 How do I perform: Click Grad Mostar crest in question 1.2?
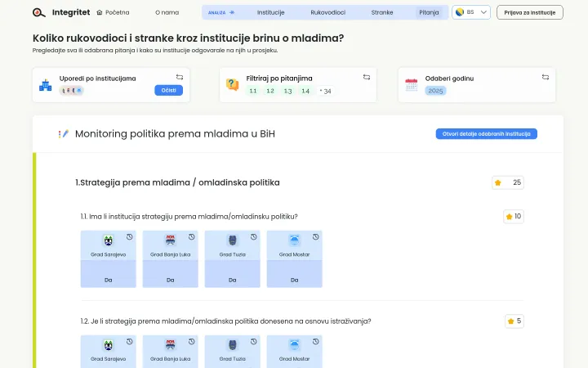point(294,345)
